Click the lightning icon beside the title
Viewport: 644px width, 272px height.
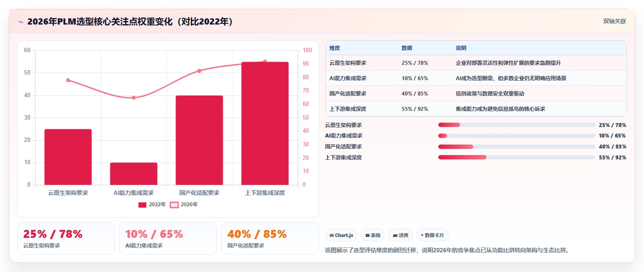21,21
